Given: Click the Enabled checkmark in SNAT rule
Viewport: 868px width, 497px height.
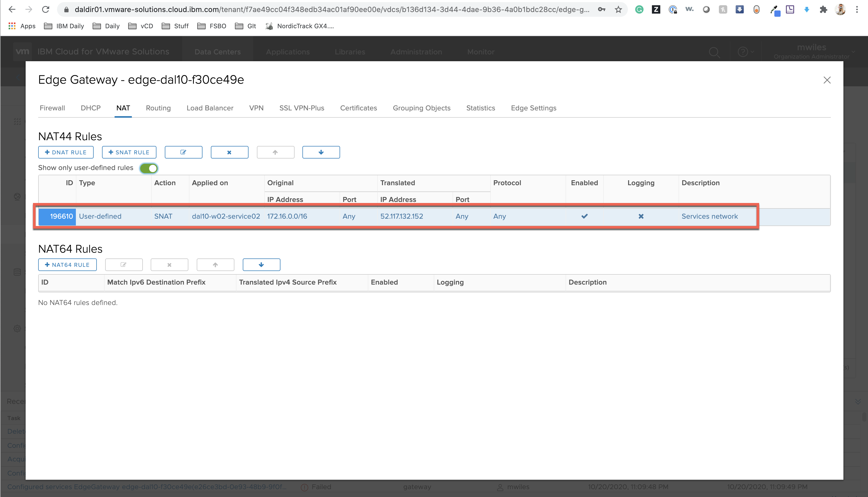Looking at the screenshot, I should tap(584, 216).
